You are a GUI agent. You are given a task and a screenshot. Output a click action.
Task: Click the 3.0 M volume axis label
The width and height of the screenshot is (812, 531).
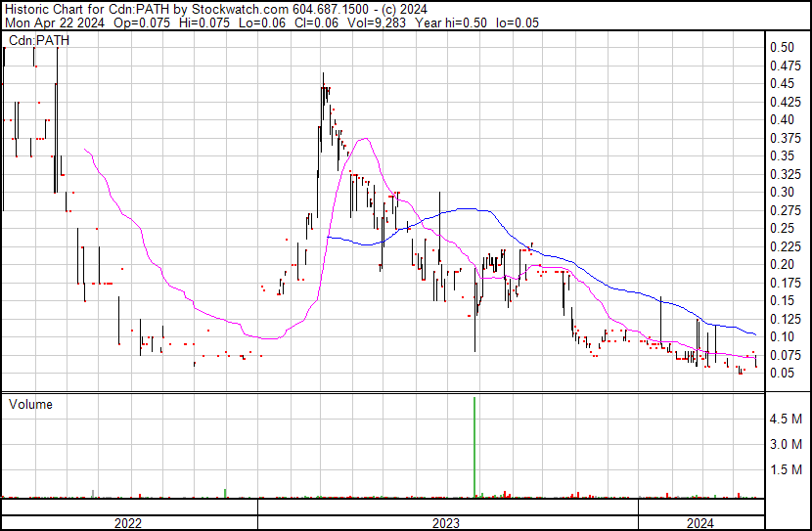(788, 445)
